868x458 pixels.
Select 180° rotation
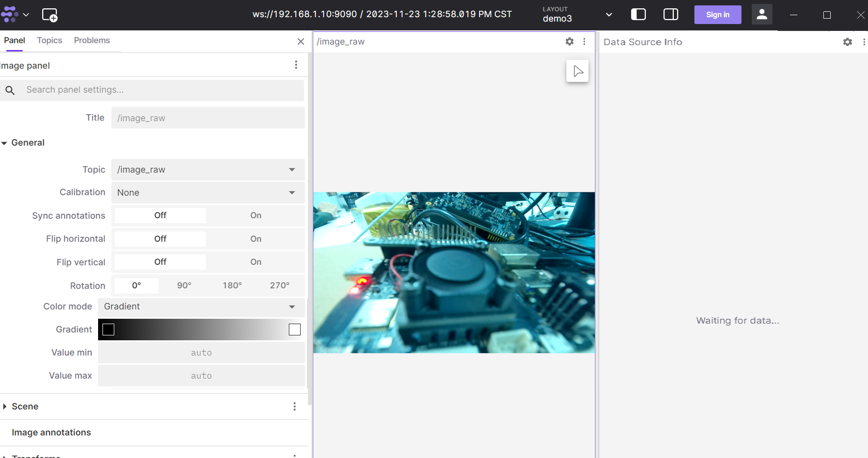[x=232, y=285]
